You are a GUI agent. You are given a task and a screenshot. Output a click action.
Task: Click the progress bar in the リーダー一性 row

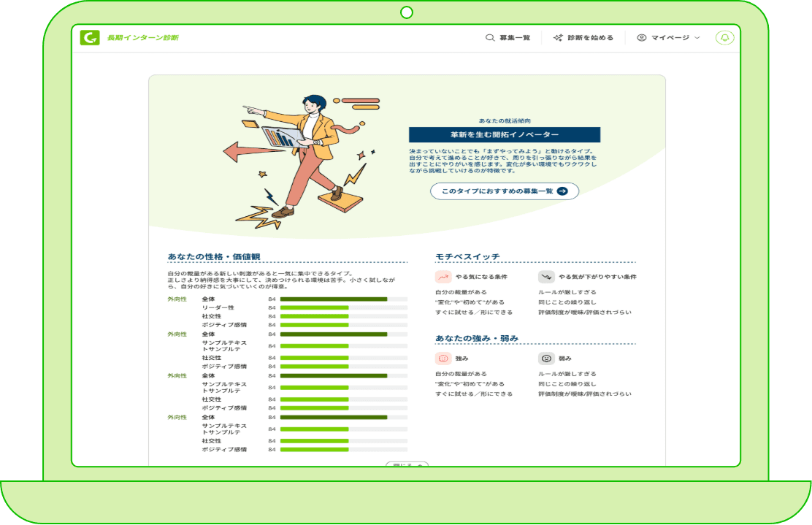344,307
